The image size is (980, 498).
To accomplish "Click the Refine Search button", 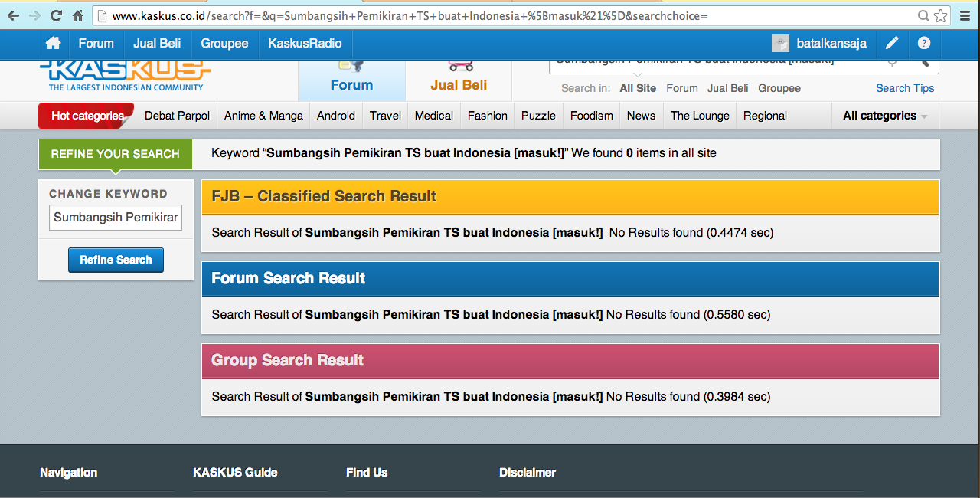I will (x=116, y=260).
